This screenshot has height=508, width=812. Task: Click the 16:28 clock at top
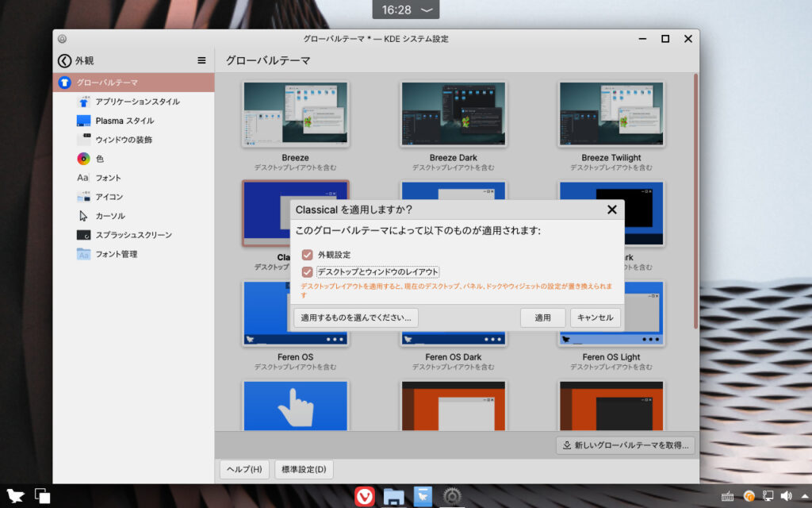coord(396,10)
